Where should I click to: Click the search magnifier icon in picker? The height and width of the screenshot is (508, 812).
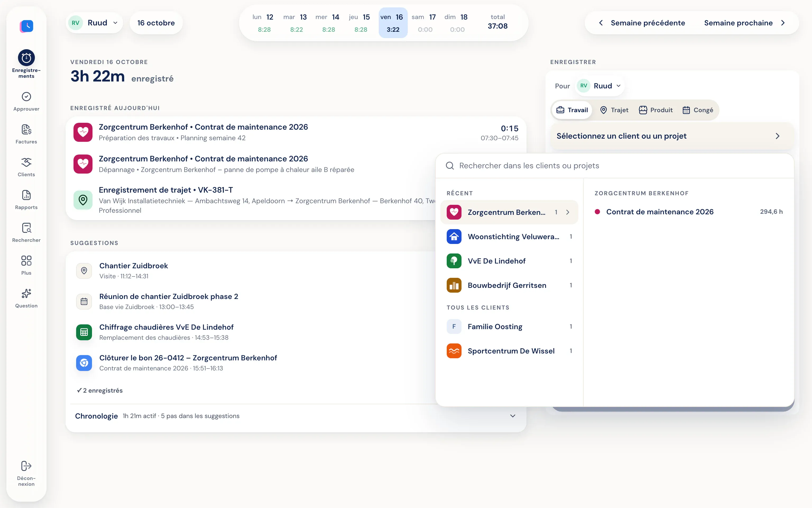450,166
